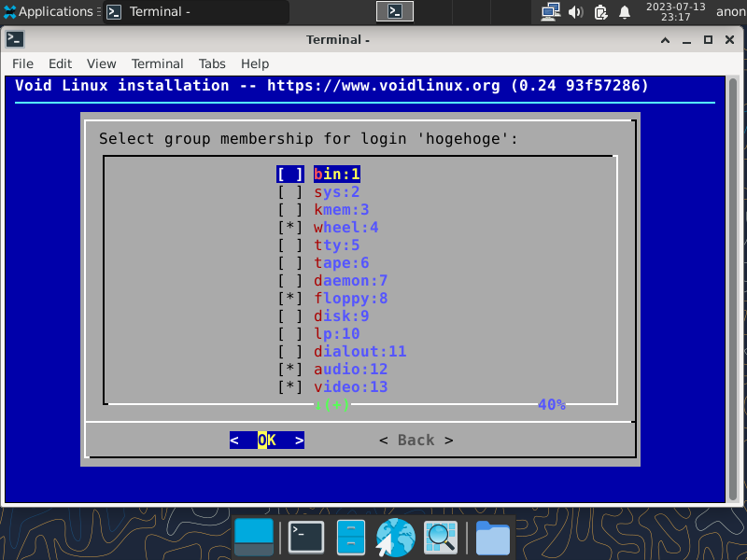This screenshot has width=747, height=560.
Task: Open the Help menu
Action: tap(255, 63)
